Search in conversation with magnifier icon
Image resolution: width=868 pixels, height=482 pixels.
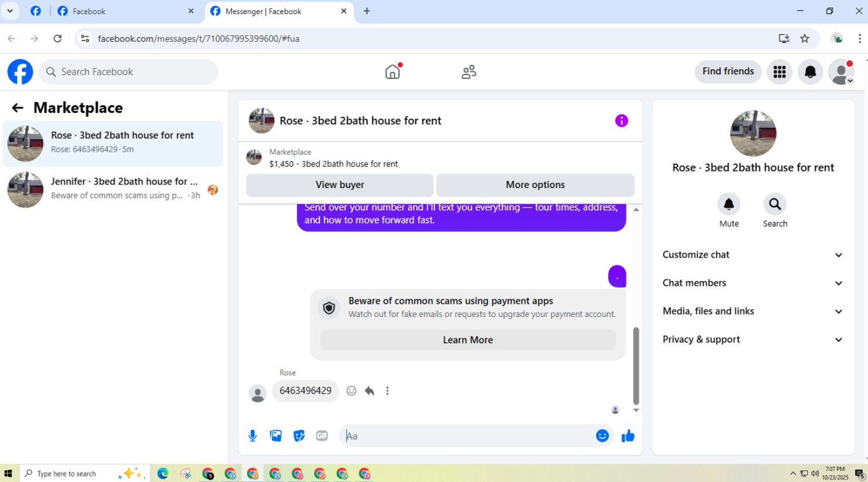pyautogui.click(x=775, y=204)
